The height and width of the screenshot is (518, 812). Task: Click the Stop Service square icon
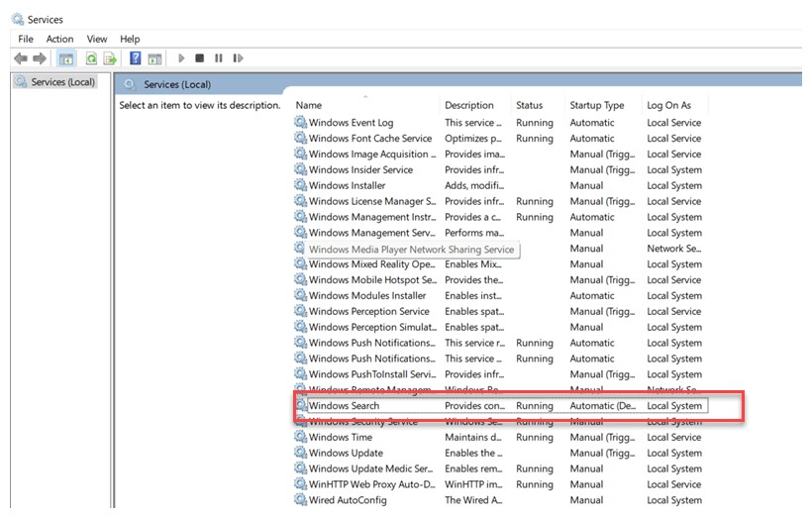point(199,58)
